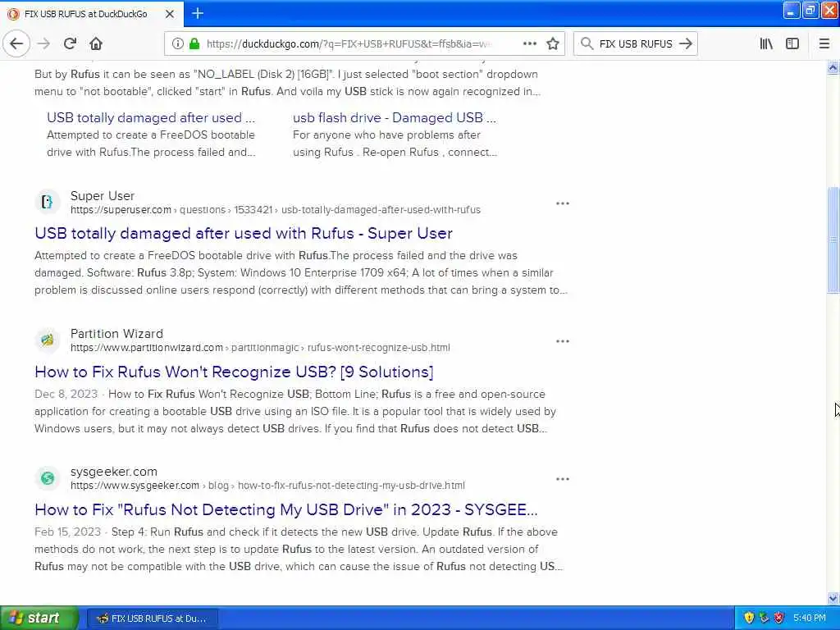Click the red shield tray icon
The image size is (840, 630).
(779, 619)
